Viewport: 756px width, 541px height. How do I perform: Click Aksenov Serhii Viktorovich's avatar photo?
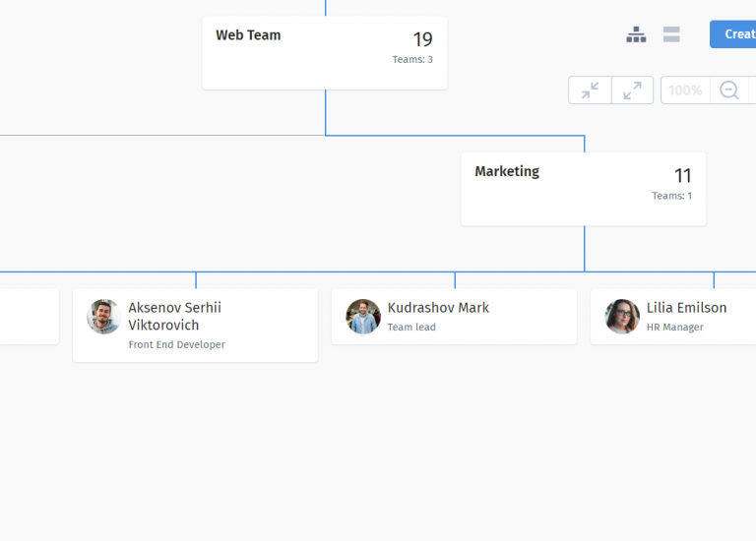click(x=103, y=317)
